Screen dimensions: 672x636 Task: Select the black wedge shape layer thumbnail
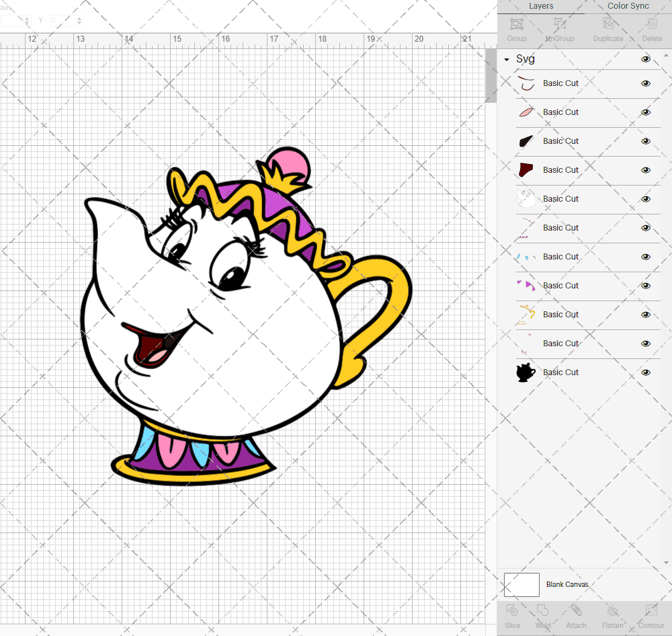click(x=526, y=141)
